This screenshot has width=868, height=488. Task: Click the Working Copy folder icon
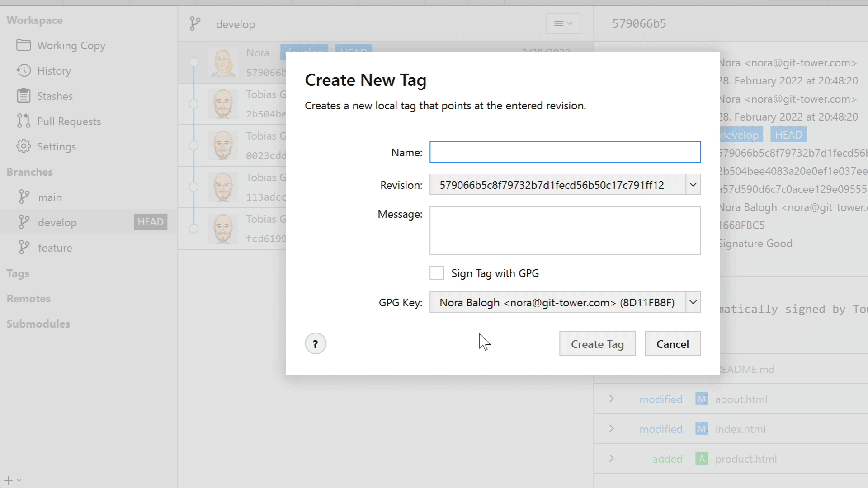pyautogui.click(x=24, y=45)
